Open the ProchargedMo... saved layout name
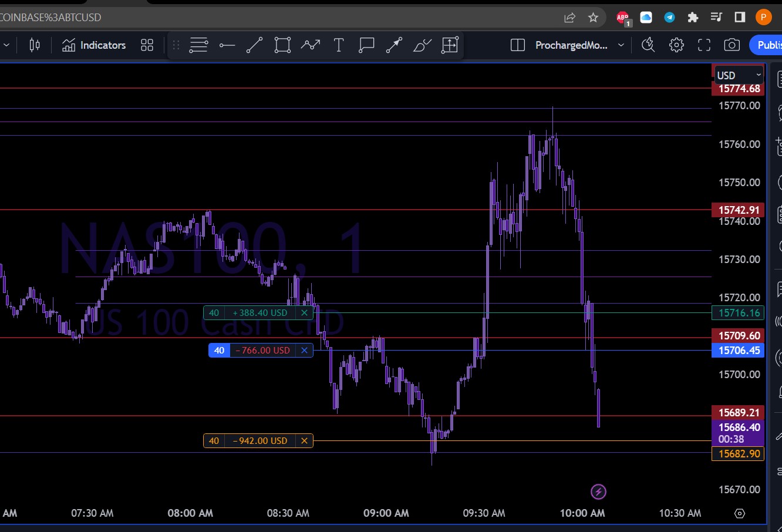This screenshot has width=782, height=532. tap(571, 45)
